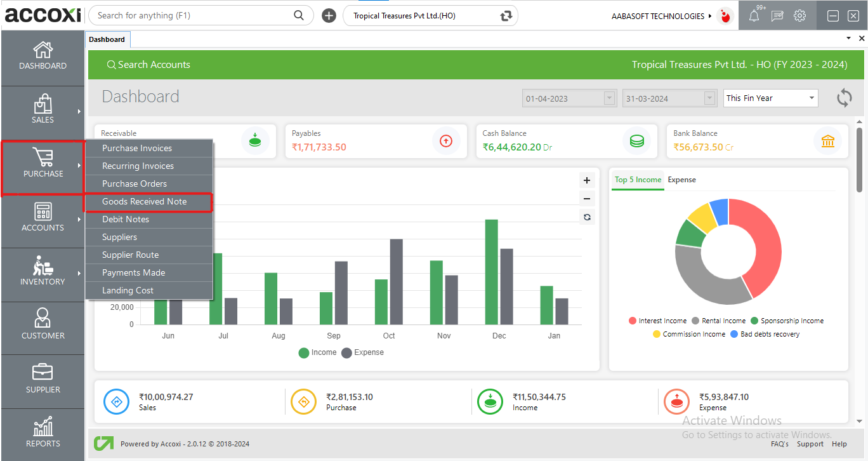
Task: Click the Search for anything field
Action: pos(194,15)
